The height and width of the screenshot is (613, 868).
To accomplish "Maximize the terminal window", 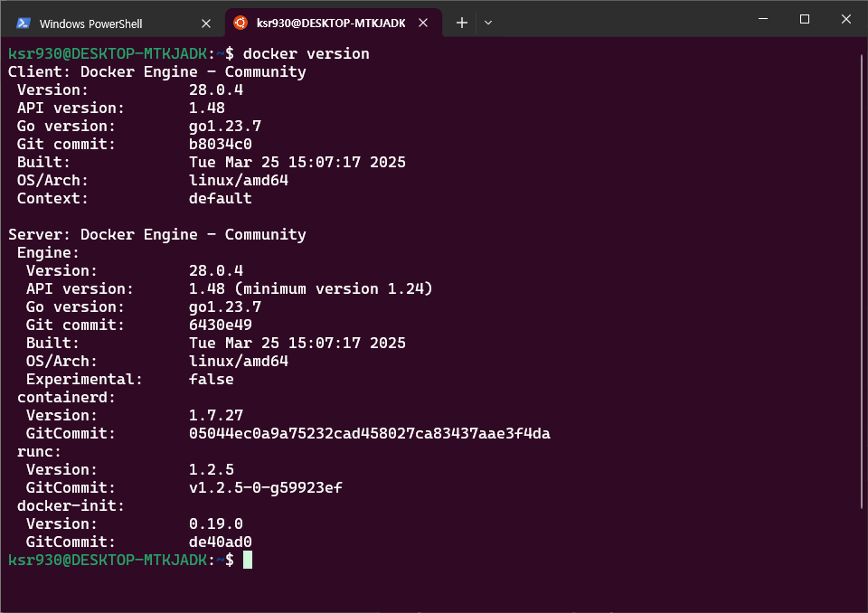I will (805, 19).
